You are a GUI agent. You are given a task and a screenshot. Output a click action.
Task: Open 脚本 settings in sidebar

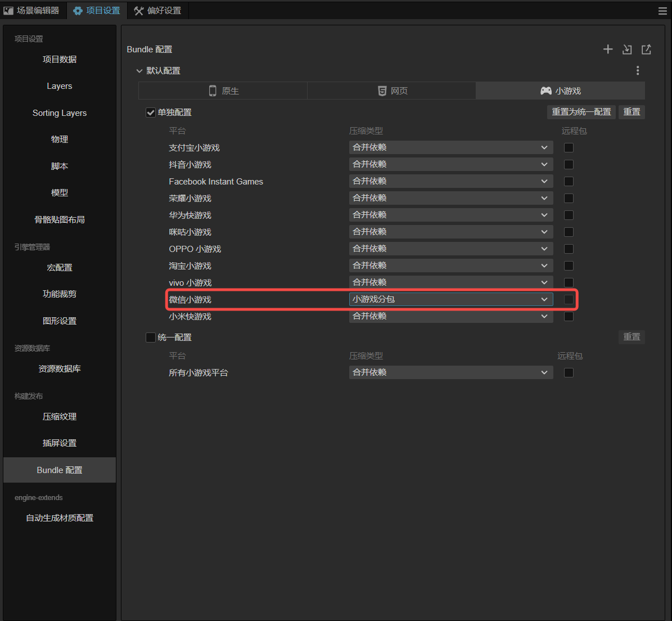tap(60, 166)
